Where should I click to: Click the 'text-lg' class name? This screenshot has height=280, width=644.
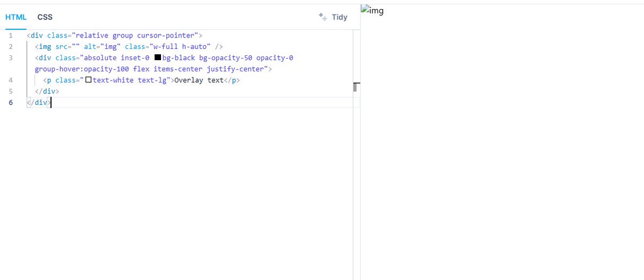(x=152, y=80)
